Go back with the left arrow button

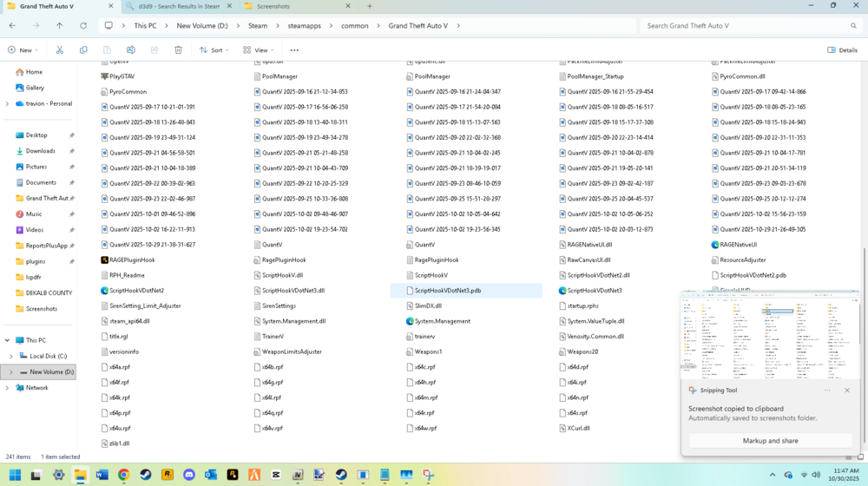click(12, 25)
